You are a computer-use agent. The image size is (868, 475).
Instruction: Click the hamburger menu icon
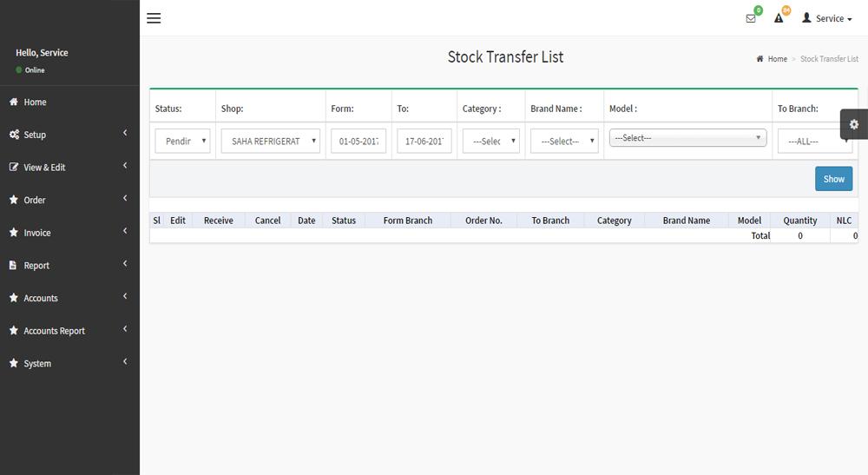pos(154,18)
